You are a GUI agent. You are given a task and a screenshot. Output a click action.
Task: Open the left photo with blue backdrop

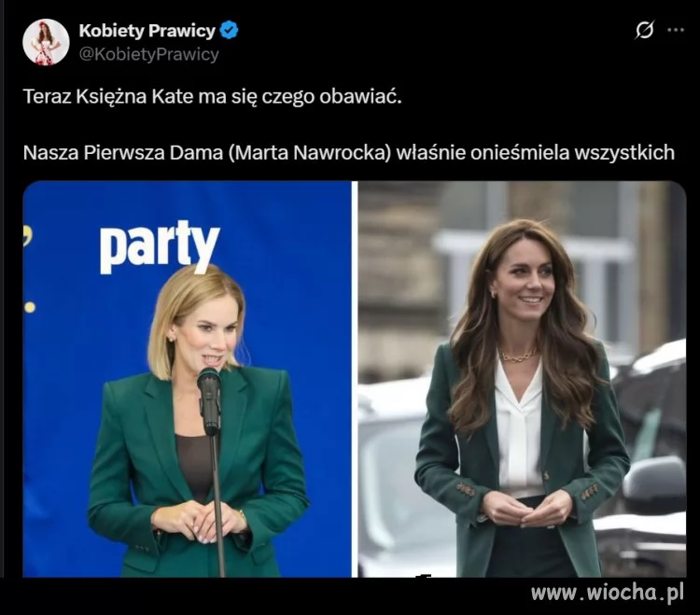click(187, 379)
